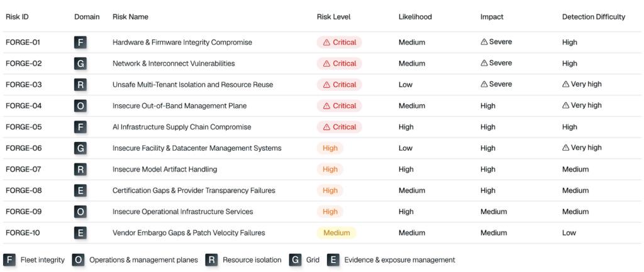Open AI Infrastructure Supply Chain Compromise risk
The image size is (644, 272).
click(182, 127)
